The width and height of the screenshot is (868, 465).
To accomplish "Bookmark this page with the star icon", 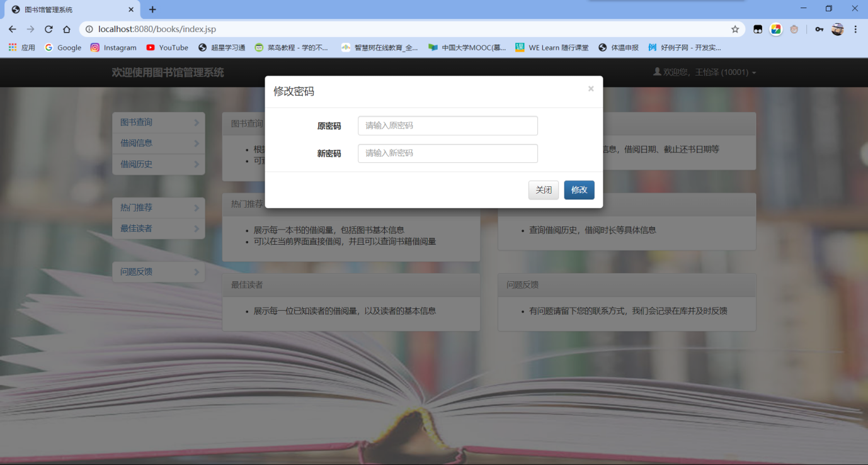I will click(734, 29).
